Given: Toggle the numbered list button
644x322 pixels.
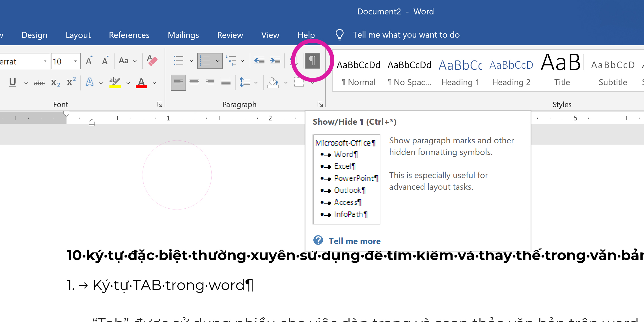Looking at the screenshot, I should [x=205, y=60].
